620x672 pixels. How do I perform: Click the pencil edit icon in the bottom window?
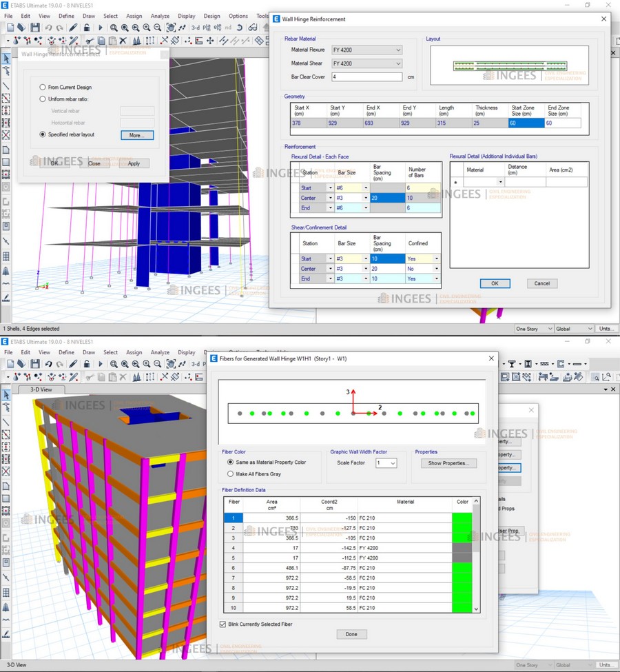coord(73,364)
